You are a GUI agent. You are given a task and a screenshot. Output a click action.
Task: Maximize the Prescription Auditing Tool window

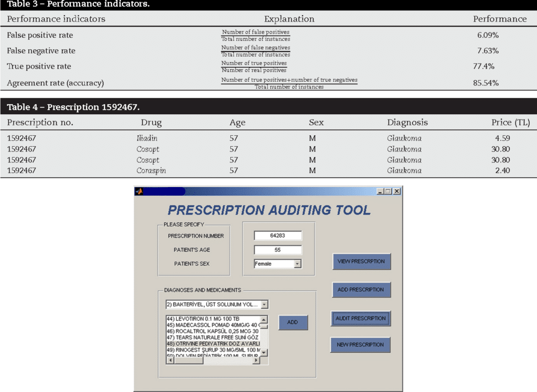(388, 191)
